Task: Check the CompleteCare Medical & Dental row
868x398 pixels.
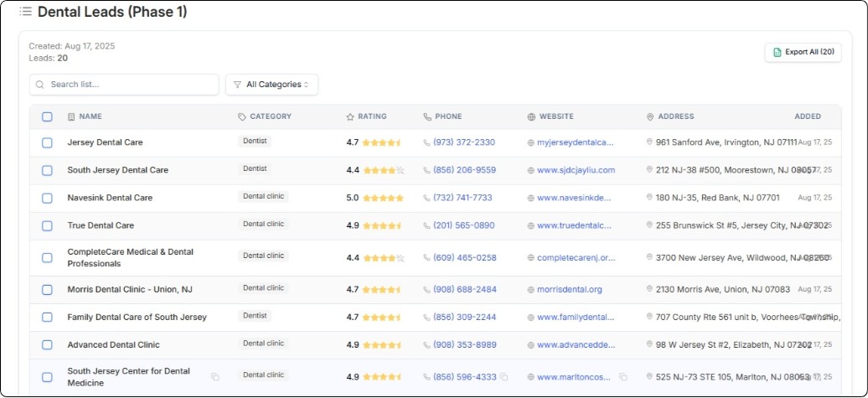Action: click(47, 258)
